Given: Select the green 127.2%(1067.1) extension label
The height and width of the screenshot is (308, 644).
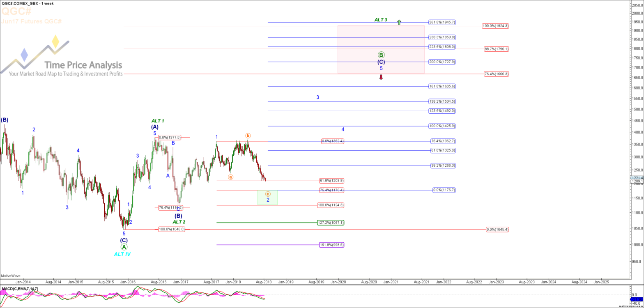Looking at the screenshot, I should click(x=330, y=223).
